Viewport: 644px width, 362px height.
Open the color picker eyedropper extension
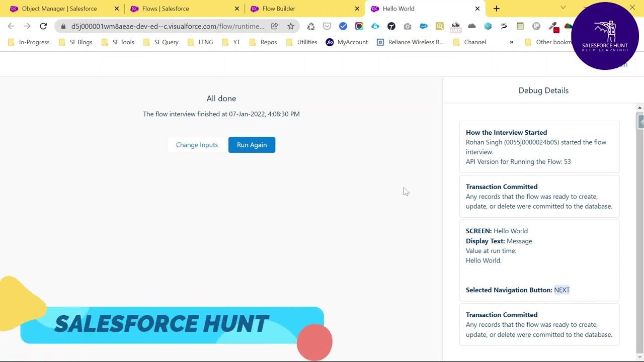click(553, 26)
